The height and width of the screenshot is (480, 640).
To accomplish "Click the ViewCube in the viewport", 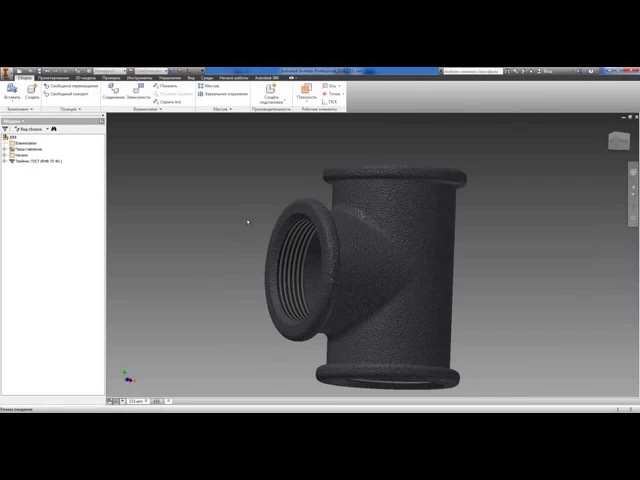I will [x=619, y=142].
